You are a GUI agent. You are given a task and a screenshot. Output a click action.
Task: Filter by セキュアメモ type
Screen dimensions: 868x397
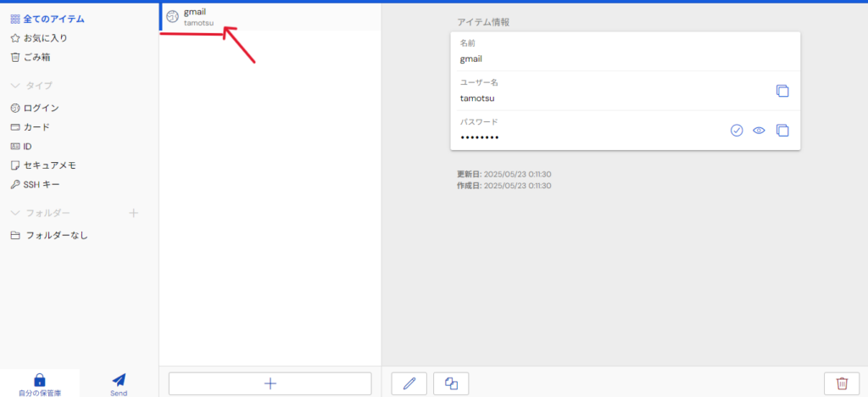43,165
